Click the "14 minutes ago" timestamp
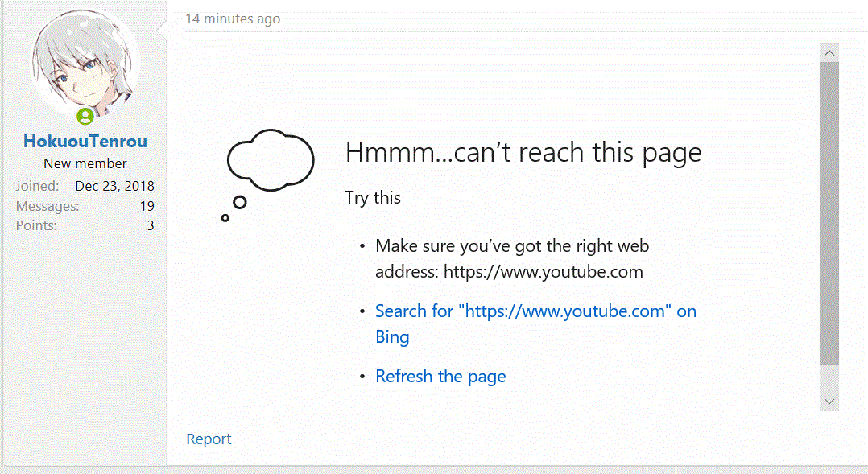The width and height of the screenshot is (868, 474). (x=233, y=19)
